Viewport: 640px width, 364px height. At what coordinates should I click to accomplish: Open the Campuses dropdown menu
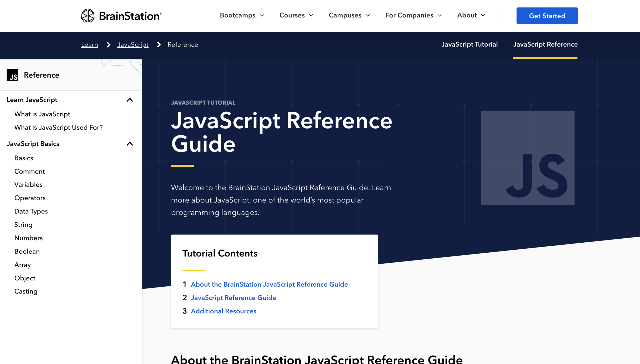[349, 15]
